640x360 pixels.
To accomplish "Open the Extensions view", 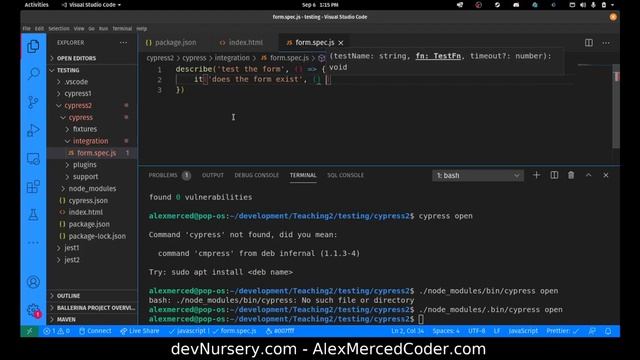I will coord(33,187).
